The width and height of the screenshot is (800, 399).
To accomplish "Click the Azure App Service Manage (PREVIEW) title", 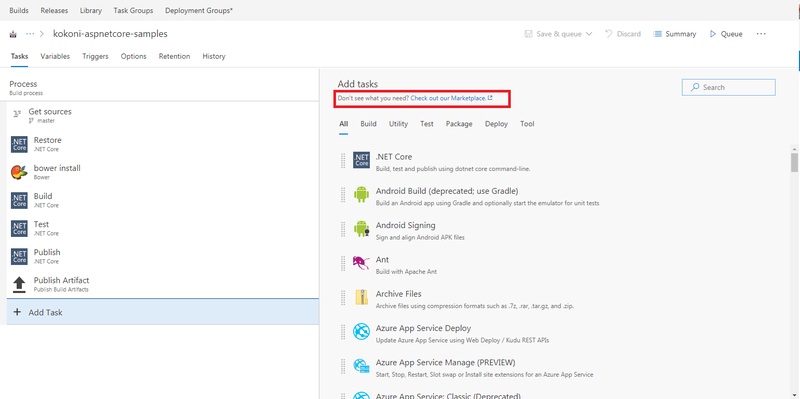I will coord(445,362).
